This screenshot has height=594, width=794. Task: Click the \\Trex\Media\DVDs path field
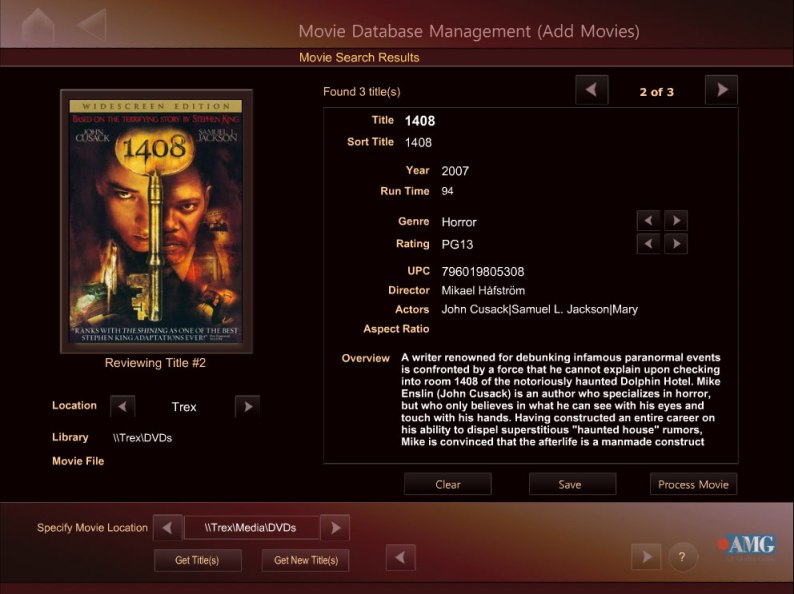coord(251,528)
